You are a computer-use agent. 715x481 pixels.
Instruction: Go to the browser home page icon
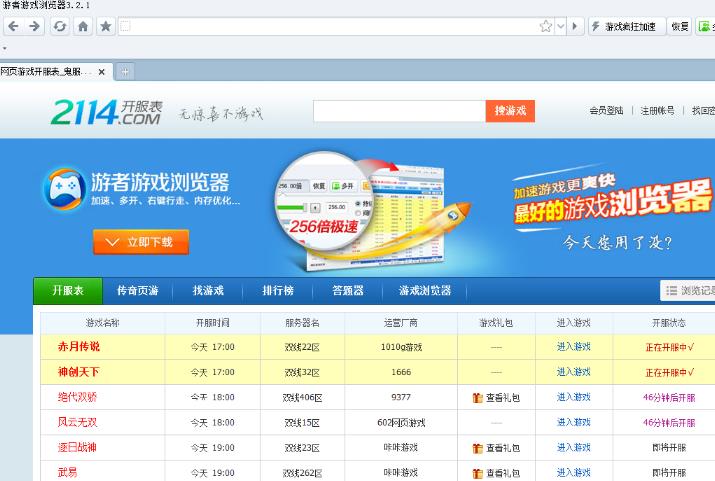pyautogui.click(x=83, y=26)
